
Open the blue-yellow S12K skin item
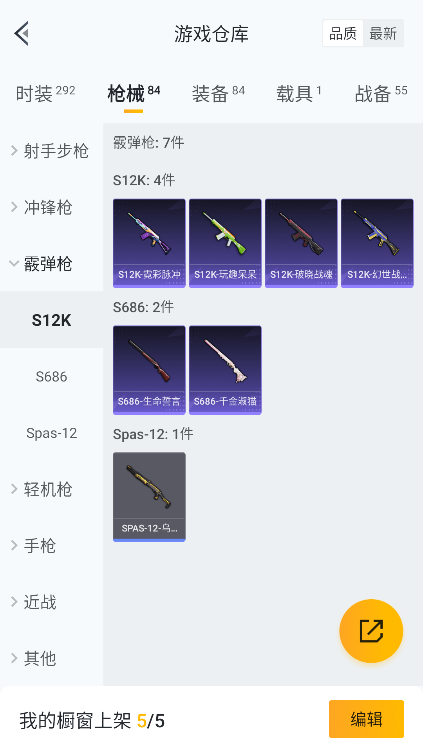coord(377,243)
